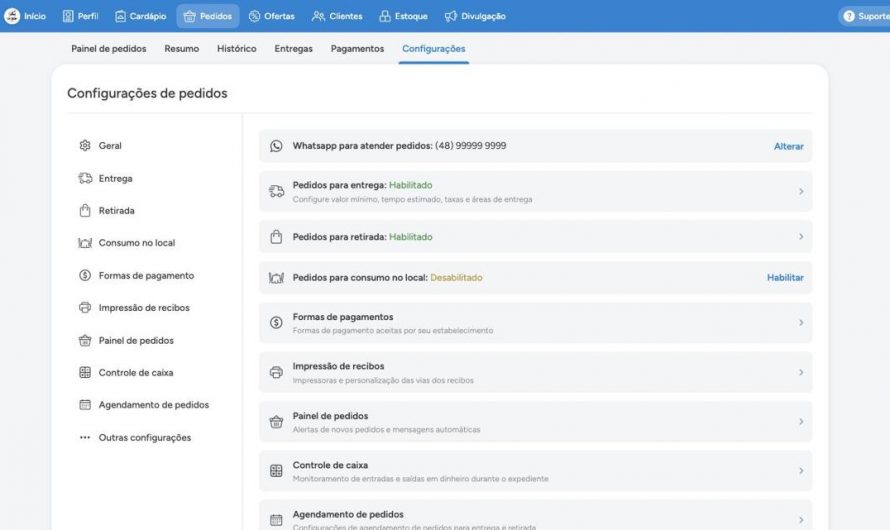Click the WhatsApp icon in the first row

click(x=276, y=146)
